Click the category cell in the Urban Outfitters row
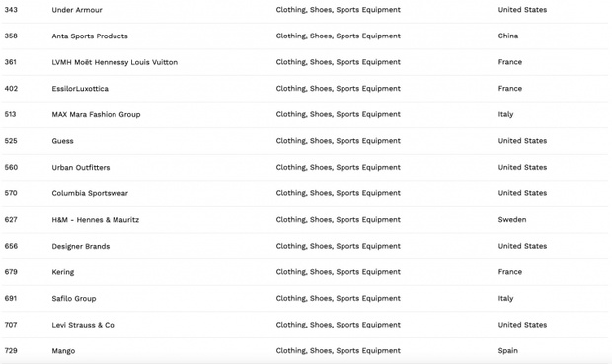The height and width of the screenshot is (364, 612). pyautogui.click(x=338, y=167)
